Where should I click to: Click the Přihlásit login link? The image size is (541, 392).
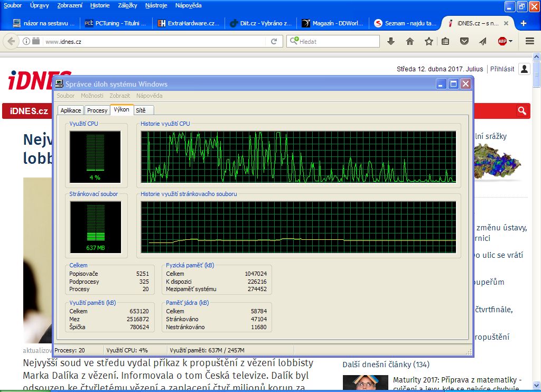502,69
